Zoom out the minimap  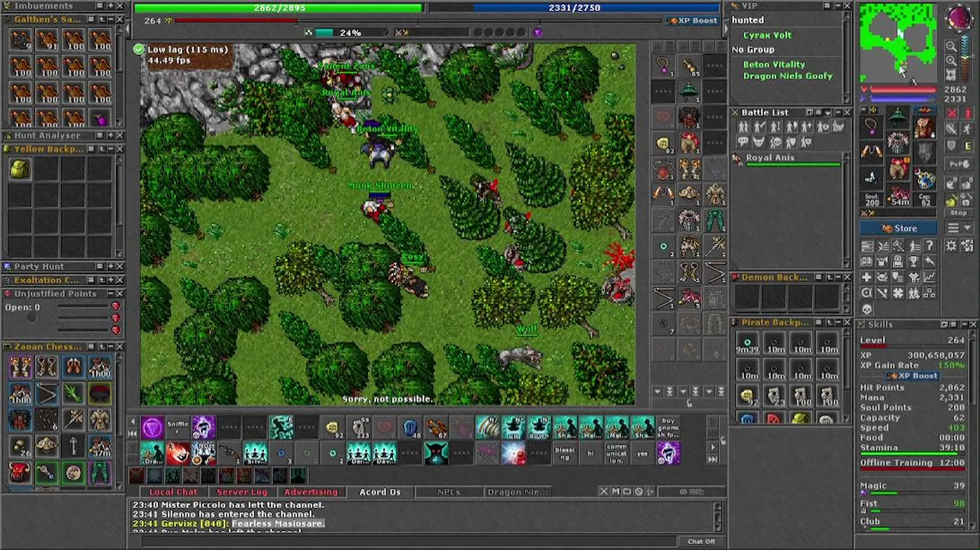click(x=951, y=46)
